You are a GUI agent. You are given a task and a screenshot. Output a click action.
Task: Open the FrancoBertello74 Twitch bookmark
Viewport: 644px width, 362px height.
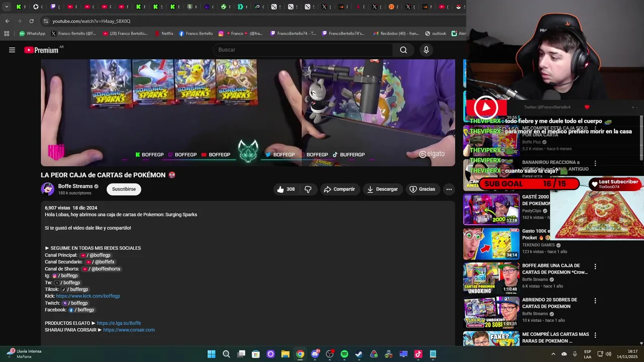click(293, 34)
